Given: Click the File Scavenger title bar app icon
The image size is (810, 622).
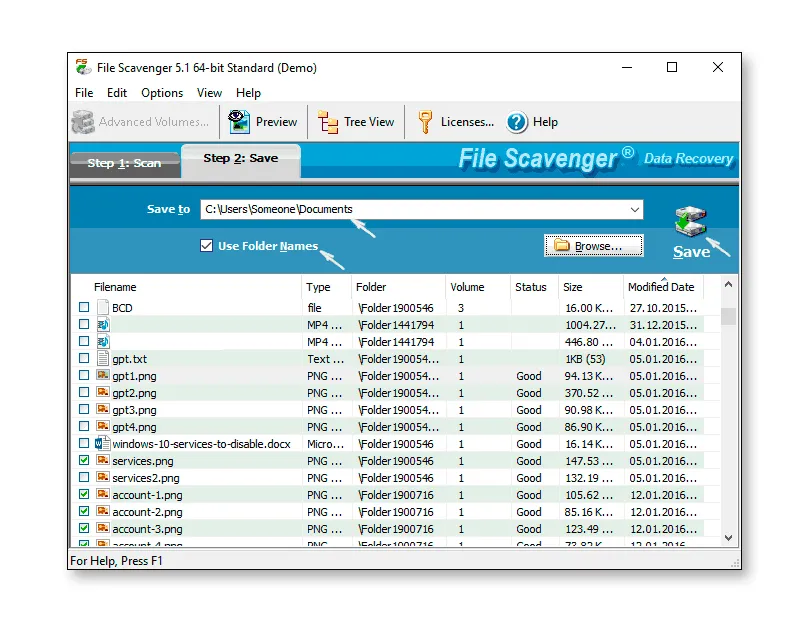Looking at the screenshot, I should pos(84,68).
